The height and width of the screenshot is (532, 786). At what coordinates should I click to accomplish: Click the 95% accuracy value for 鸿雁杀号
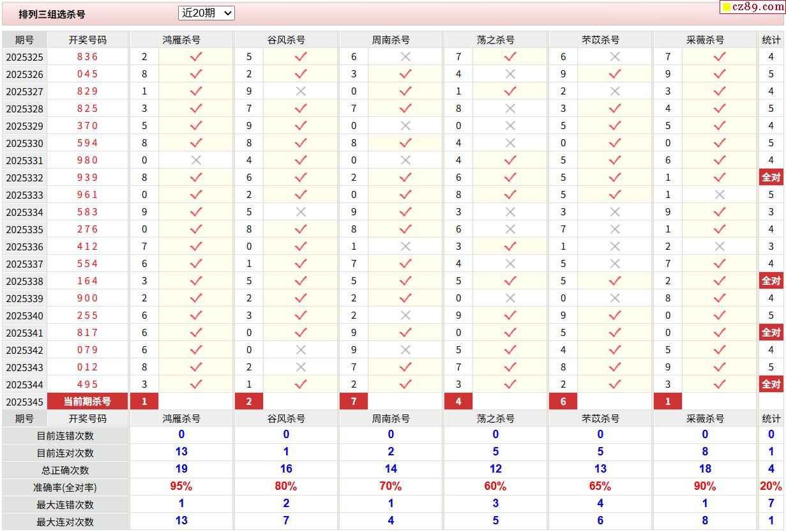pyautogui.click(x=181, y=487)
